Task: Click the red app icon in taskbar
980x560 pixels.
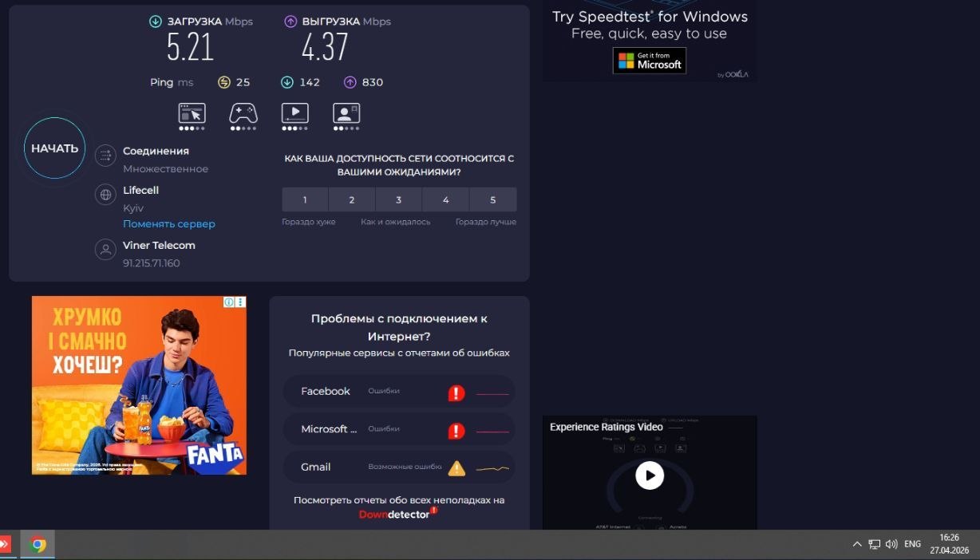Action: point(4,545)
